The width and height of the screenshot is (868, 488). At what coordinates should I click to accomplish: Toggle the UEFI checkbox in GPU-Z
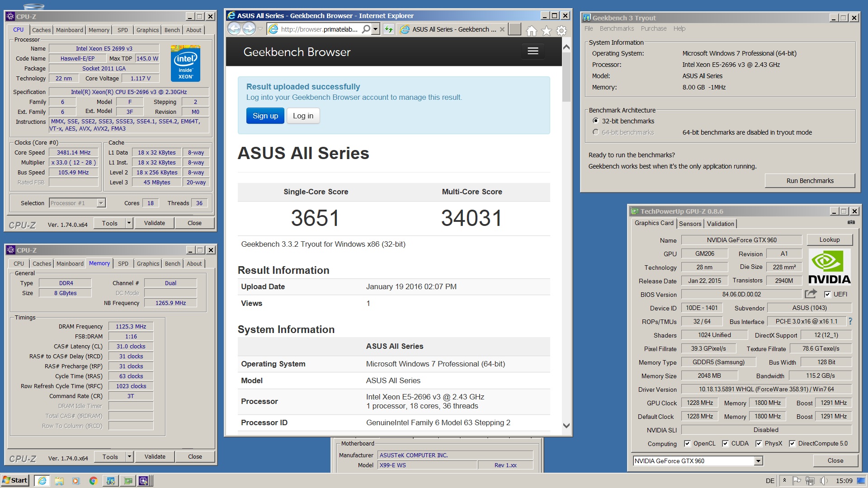click(x=827, y=294)
